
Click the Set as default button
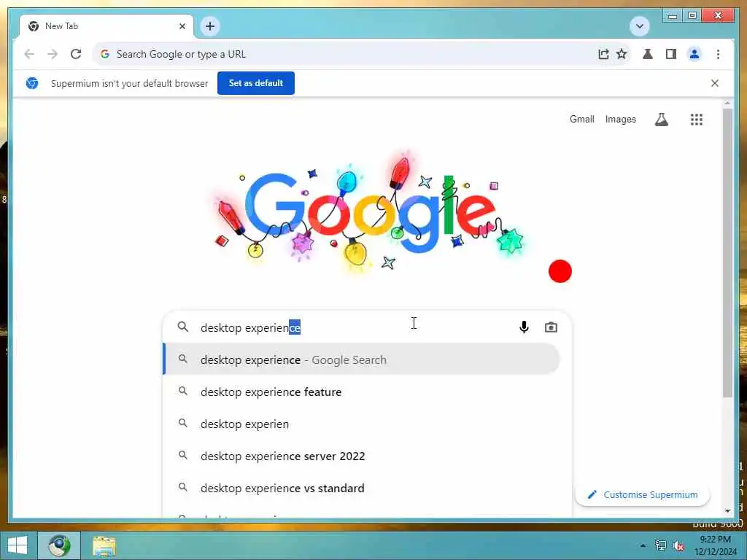tap(256, 83)
